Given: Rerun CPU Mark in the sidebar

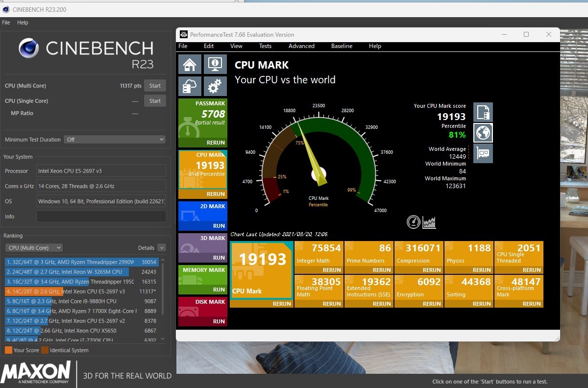Looking at the screenshot, I should coord(216,194).
